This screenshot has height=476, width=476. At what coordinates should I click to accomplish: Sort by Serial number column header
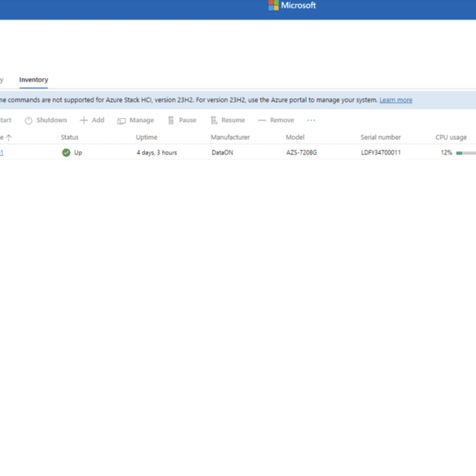[381, 138]
